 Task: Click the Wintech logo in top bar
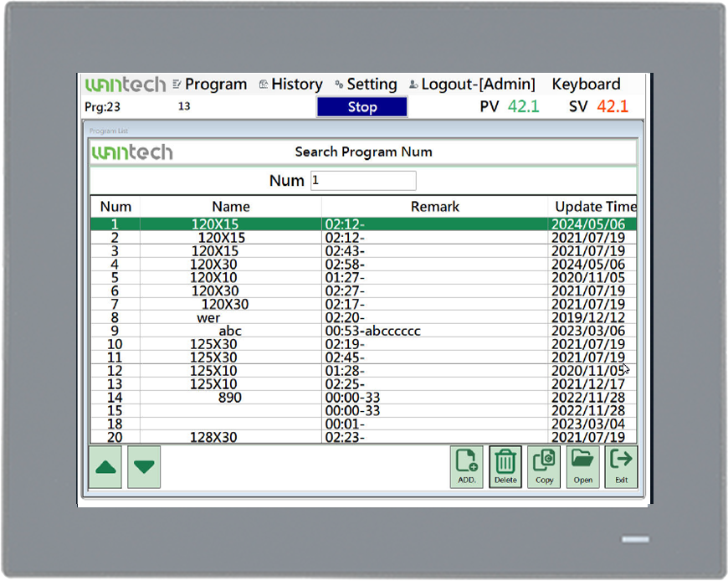126,85
